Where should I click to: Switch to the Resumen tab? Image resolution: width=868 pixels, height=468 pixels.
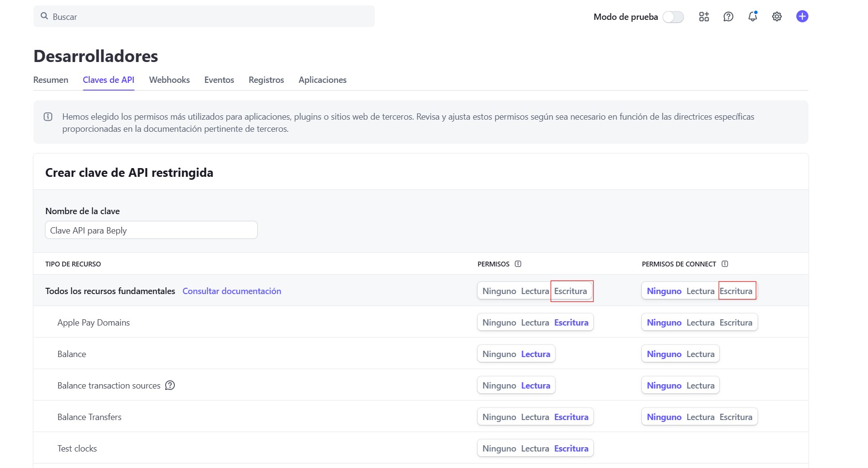[51, 80]
